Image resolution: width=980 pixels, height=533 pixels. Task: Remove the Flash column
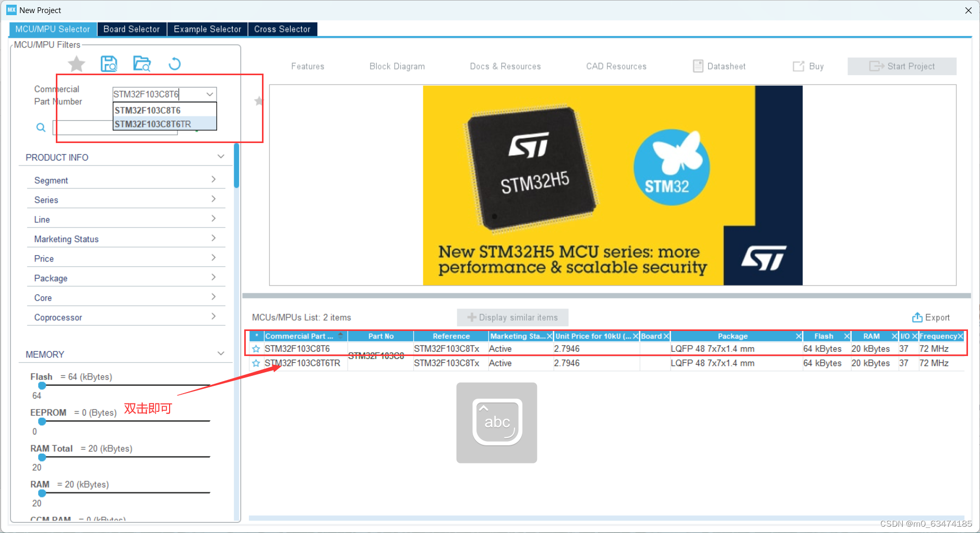tap(847, 336)
